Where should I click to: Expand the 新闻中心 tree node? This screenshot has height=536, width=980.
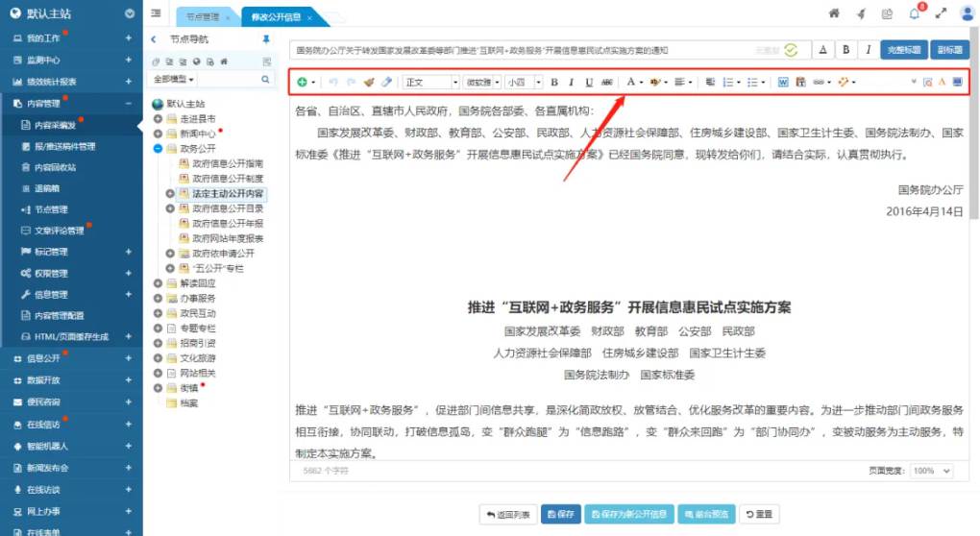click(x=159, y=134)
